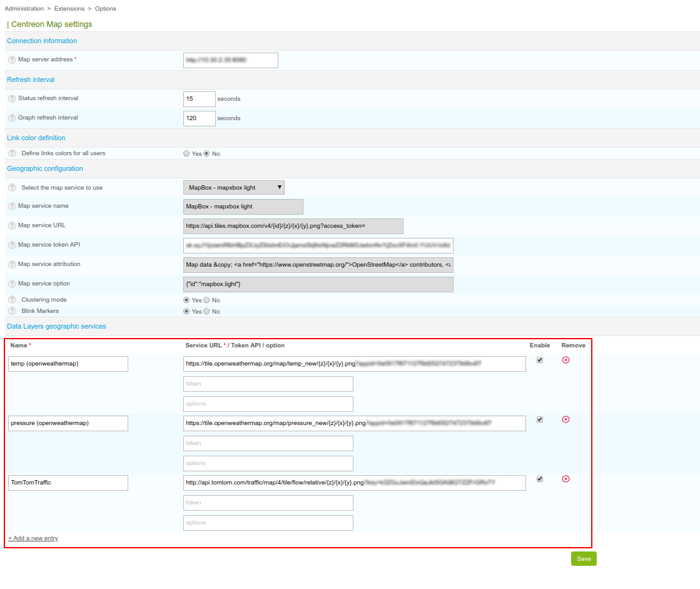Go to Extensions in the breadcrumb
Screen dimensions: 700x589
69,9
